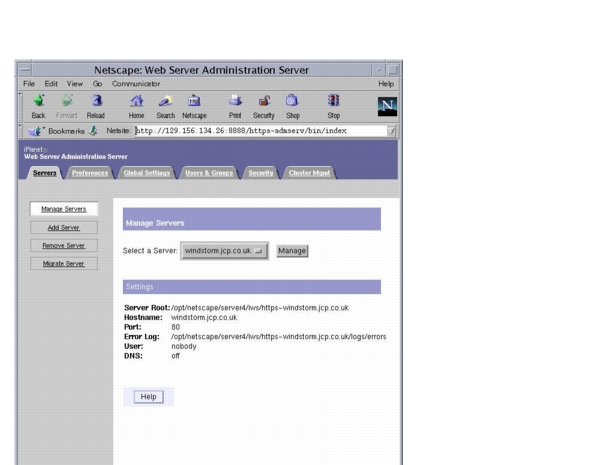Print the page using Print icon
The height and width of the screenshot is (465, 610).
pyautogui.click(x=235, y=101)
